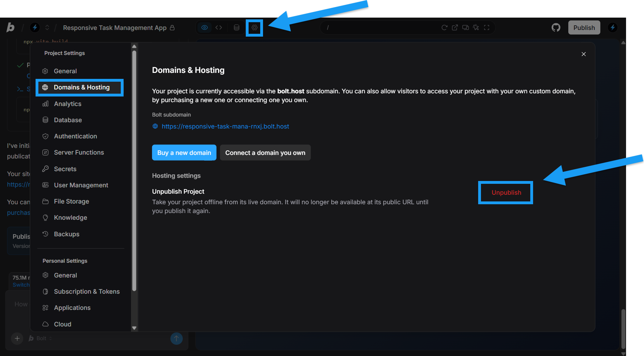Viewport: 644px width, 356px height.
Task: Click the folder icon beside File Storage
Action: [45, 201]
